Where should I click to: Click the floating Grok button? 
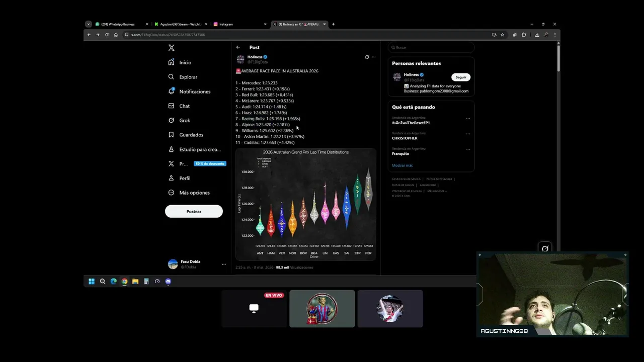point(545,248)
